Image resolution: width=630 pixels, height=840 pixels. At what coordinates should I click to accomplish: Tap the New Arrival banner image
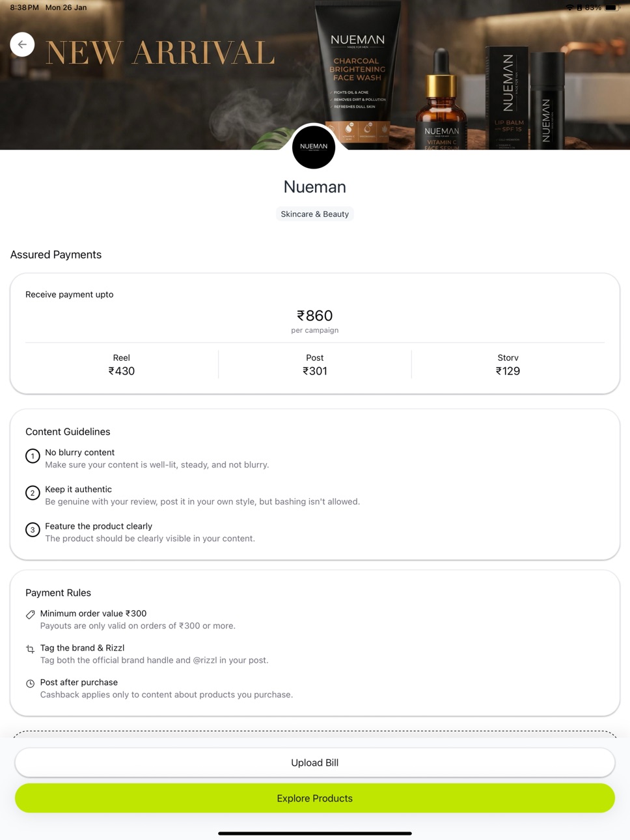point(315,75)
